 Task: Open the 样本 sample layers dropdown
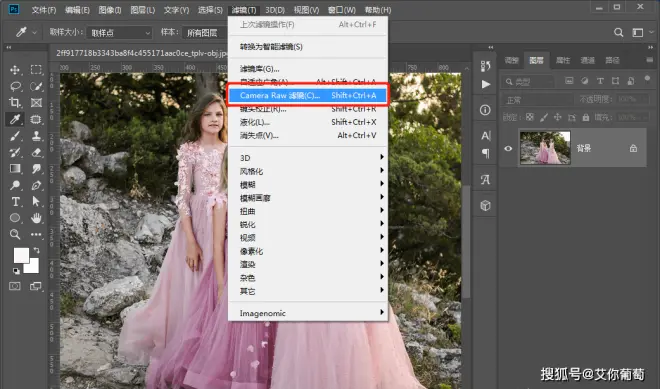205,32
